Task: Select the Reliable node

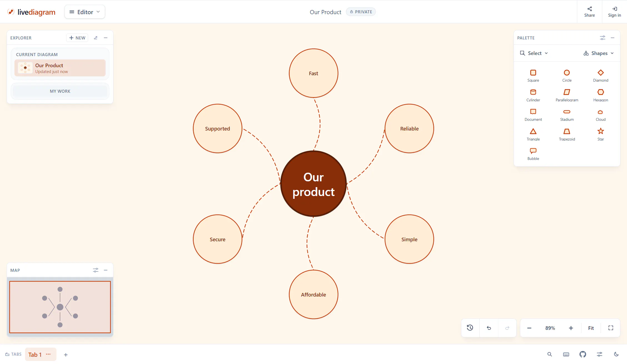Action: pyautogui.click(x=409, y=129)
